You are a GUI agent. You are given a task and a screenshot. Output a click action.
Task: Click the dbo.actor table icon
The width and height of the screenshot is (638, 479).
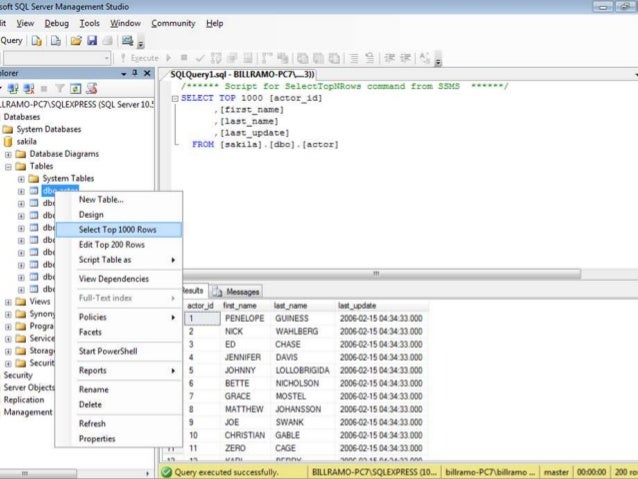(x=33, y=190)
